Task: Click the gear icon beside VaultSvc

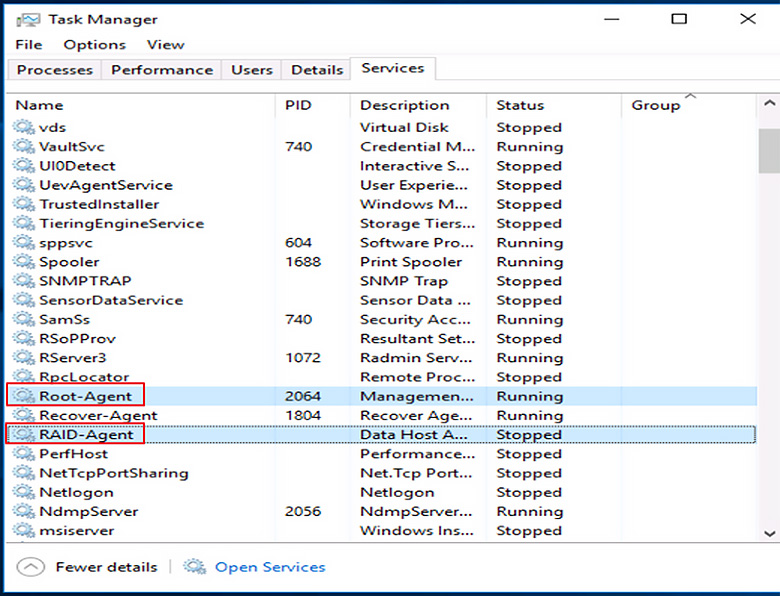Action: point(23,146)
